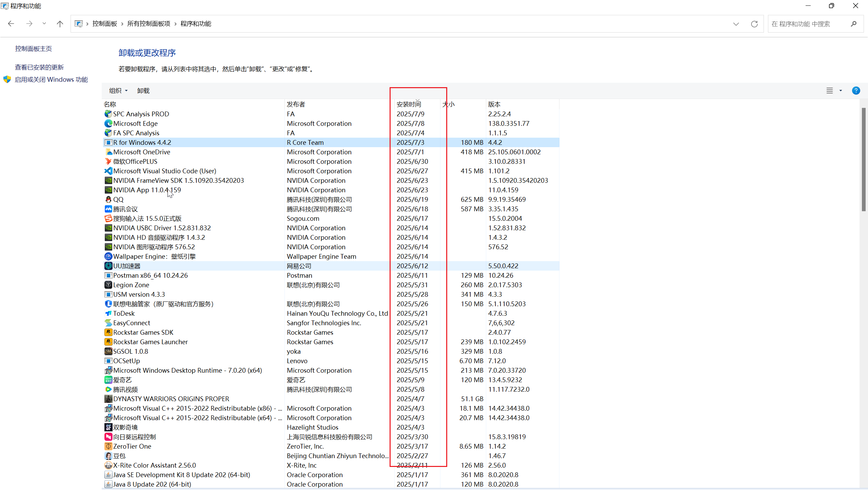
Task: Select the Rockstar Games SDK row
Action: pyautogui.click(x=331, y=332)
